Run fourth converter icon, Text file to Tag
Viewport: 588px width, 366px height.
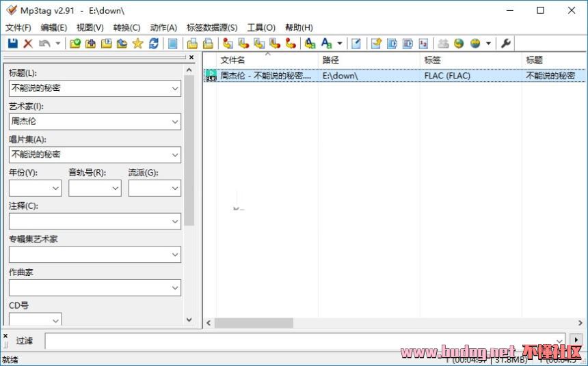pos(275,44)
